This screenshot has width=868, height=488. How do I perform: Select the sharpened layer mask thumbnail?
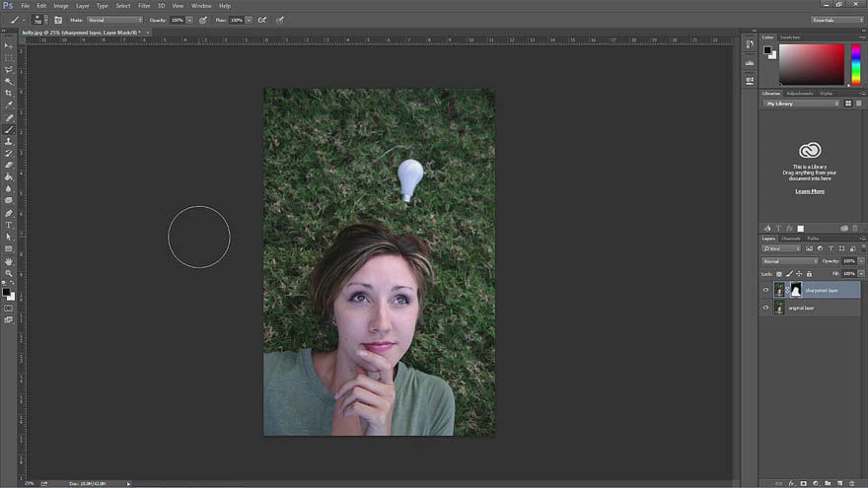[795, 290]
